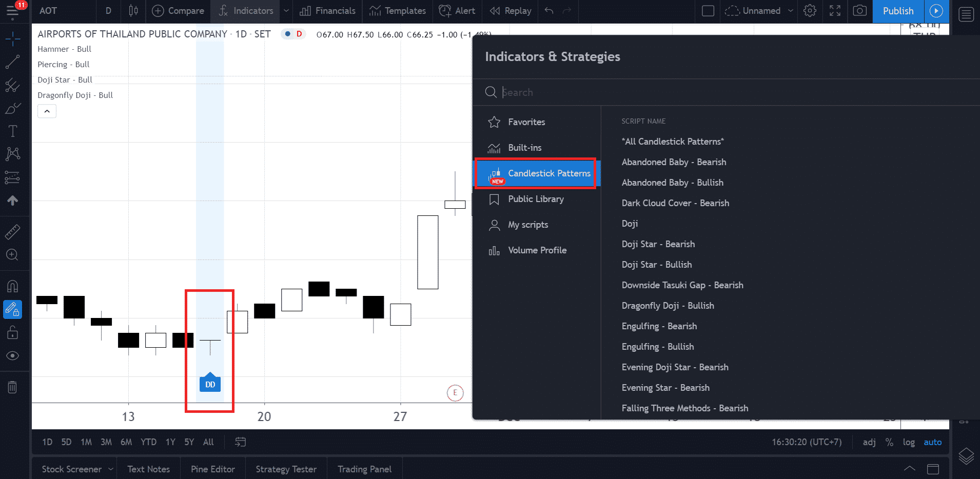
Task: Open the Financials menu
Action: point(327,11)
